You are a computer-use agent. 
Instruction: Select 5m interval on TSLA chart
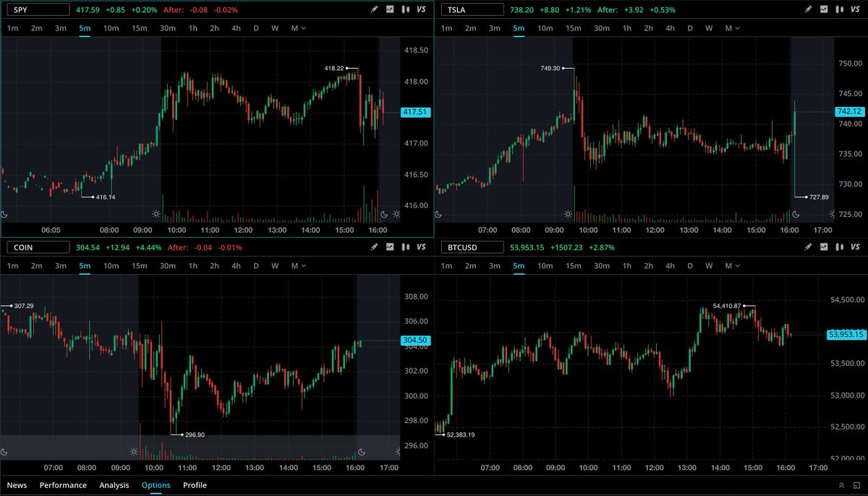coord(519,28)
